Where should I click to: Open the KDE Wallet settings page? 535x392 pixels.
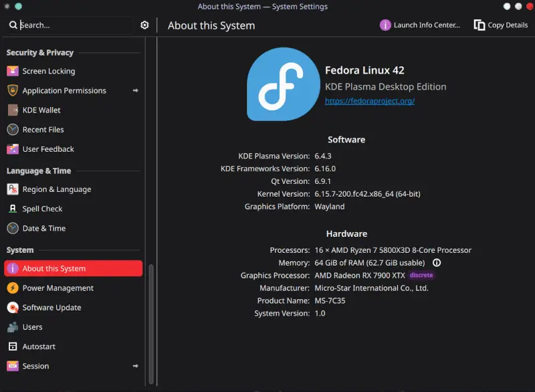pyautogui.click(x=74, y=110)
